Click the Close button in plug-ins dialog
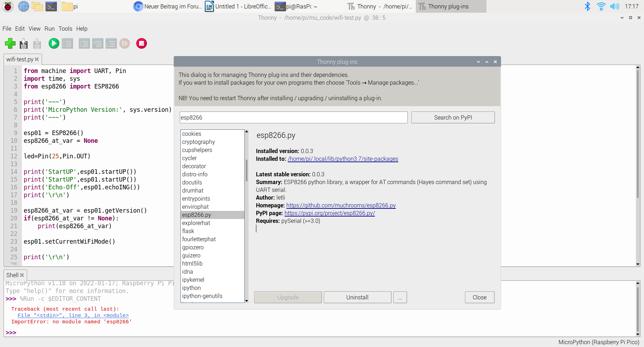 (x=479, y=297)
